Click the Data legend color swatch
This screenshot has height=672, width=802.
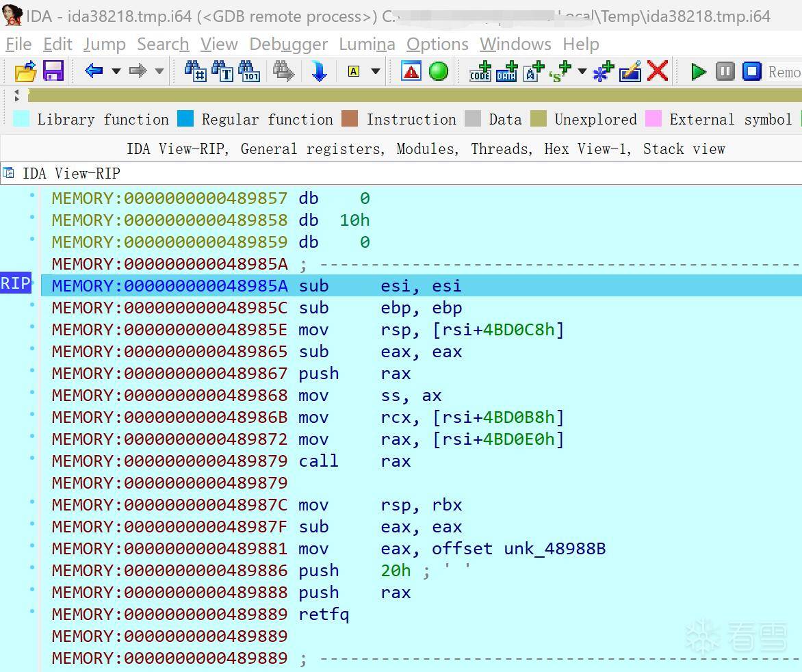point(473,118)
